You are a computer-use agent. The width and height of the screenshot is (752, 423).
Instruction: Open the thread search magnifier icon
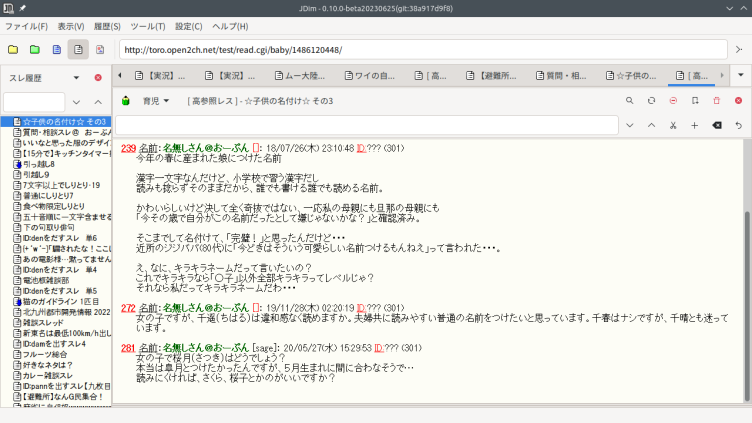point(630,101)
